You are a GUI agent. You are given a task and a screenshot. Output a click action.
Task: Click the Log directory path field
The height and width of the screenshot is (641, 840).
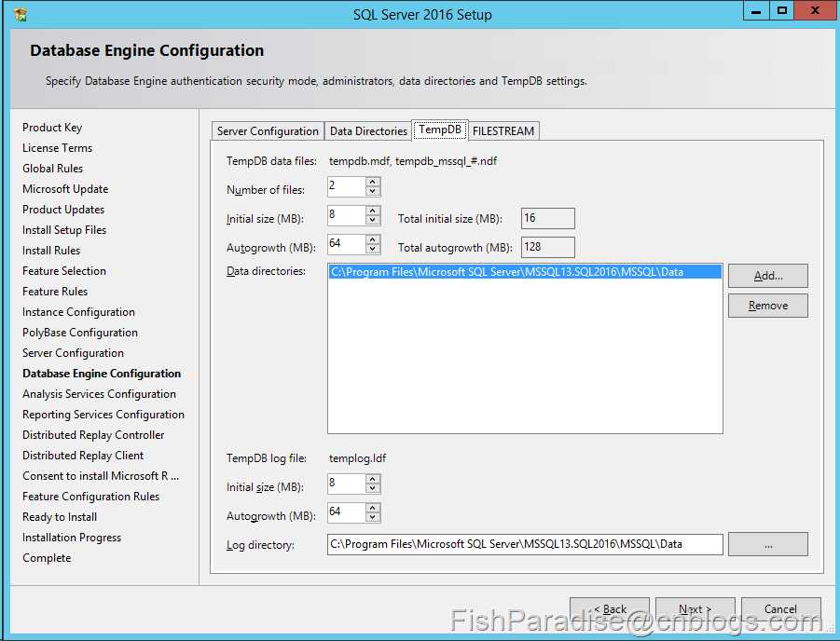pos(525,545)
